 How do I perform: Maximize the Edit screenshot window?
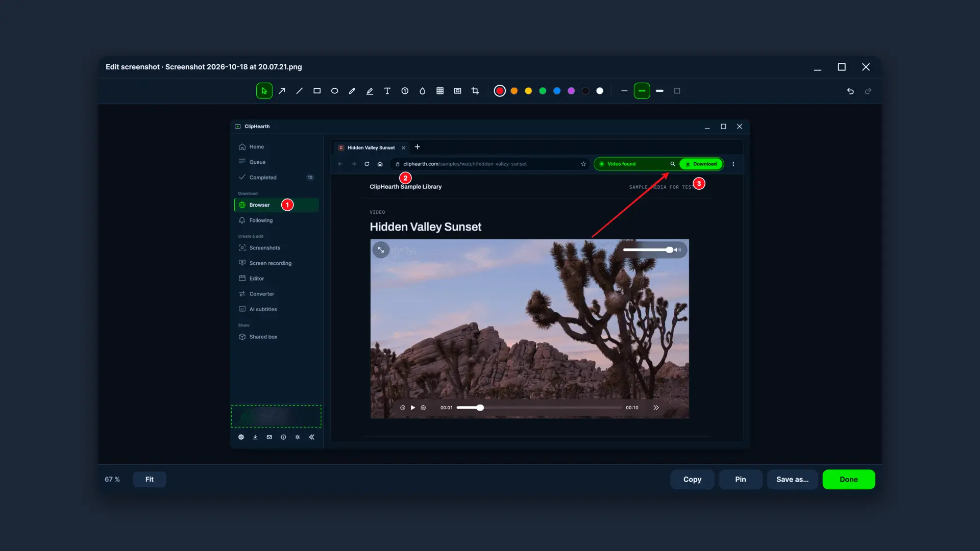coord(842,67)
